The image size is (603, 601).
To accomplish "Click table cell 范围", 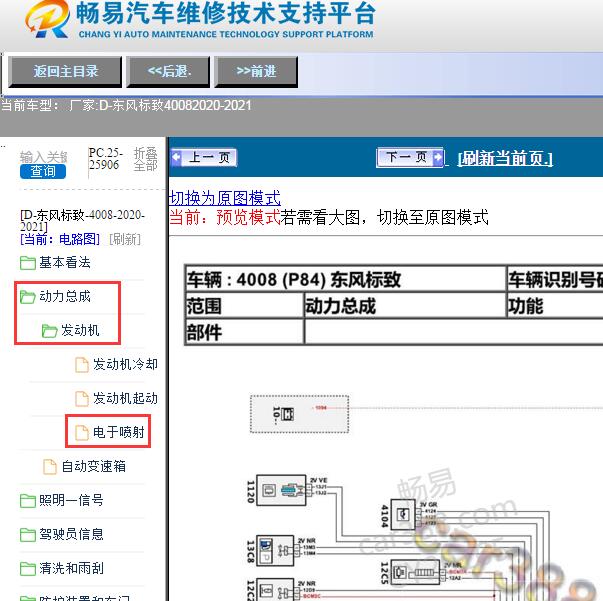I will 245,306.
